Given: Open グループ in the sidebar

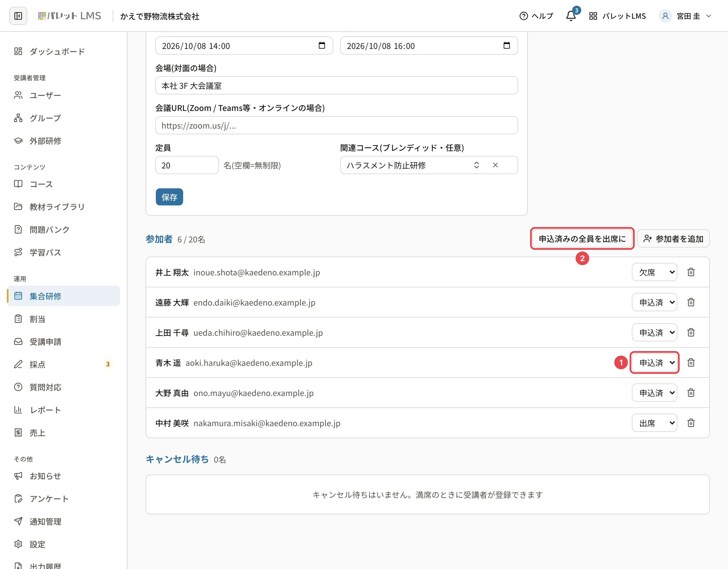Looking at the screenshot, I should [63, 118].
